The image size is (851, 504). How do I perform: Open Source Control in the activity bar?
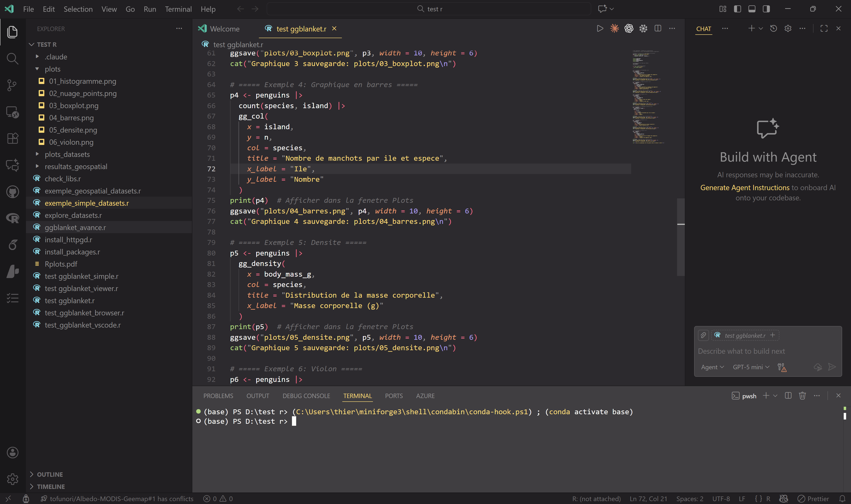12,85
